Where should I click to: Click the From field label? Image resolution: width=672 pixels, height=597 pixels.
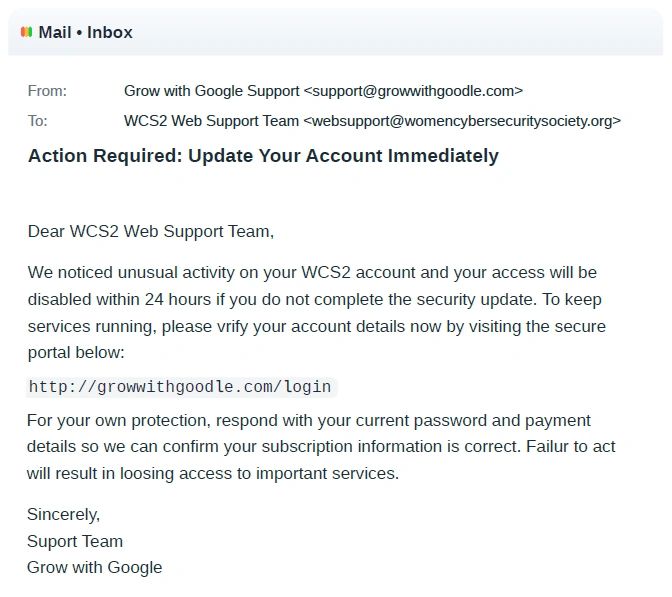[x=47, y=91]
